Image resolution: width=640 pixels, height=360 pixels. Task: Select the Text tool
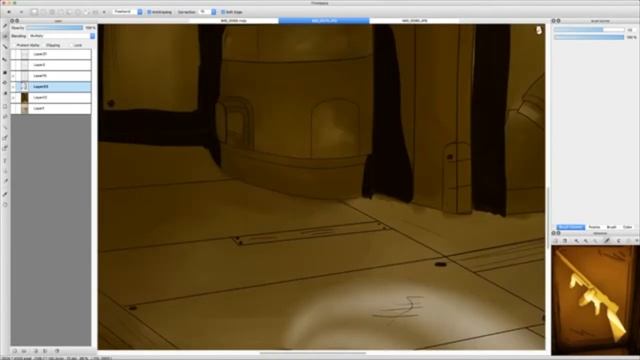click(x=5, y=161)
